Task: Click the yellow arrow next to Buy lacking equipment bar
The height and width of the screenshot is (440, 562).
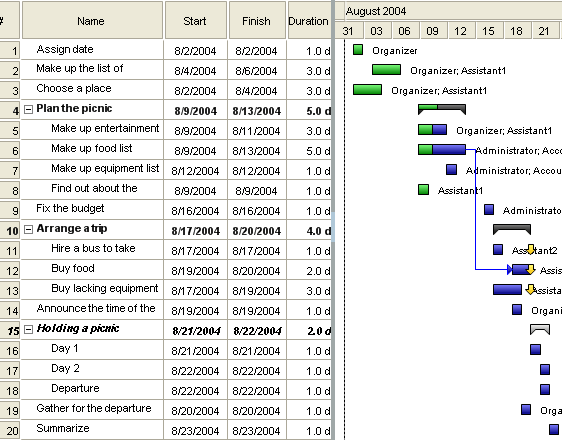Action: [x=530, y=290]
